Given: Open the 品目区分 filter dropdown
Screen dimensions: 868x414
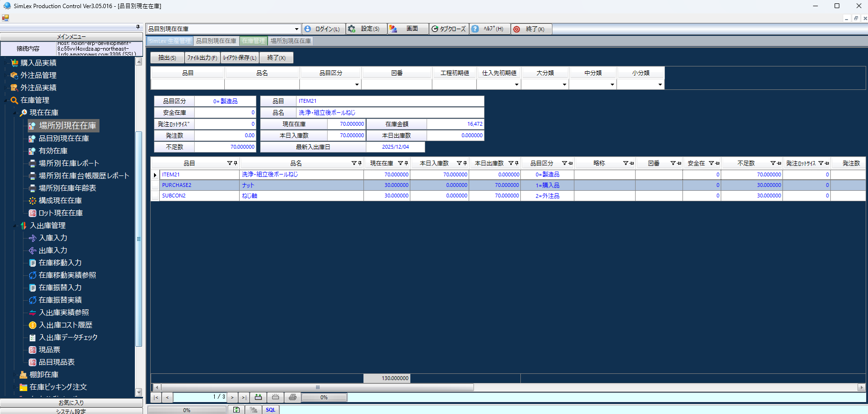Looking at the screenshot, I should (x=357, y=85).
